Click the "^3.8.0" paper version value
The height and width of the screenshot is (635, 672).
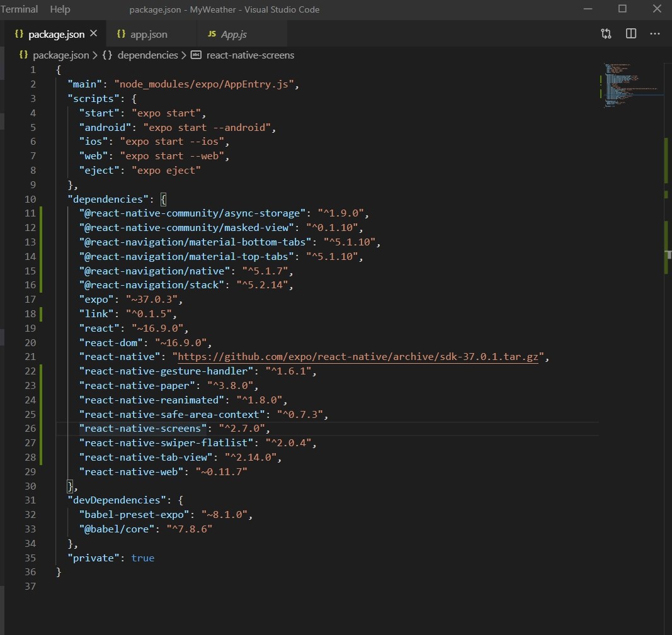230,385
